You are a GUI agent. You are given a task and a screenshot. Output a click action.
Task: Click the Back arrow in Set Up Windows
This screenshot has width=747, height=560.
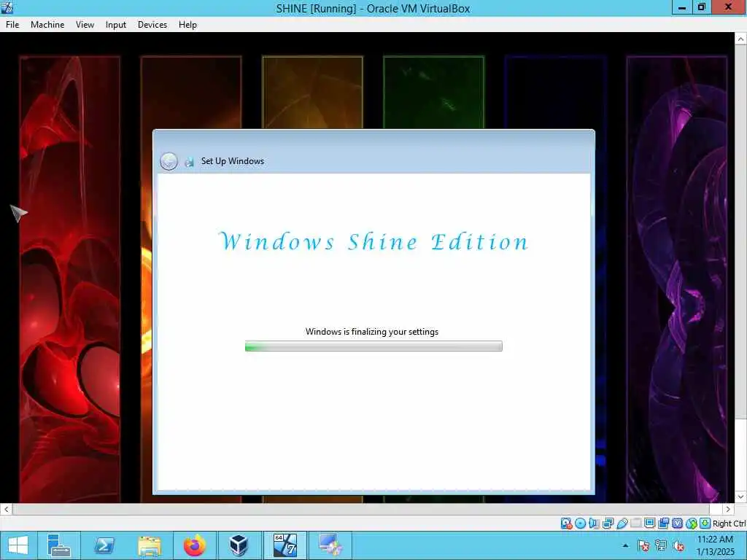click(169, 161)
